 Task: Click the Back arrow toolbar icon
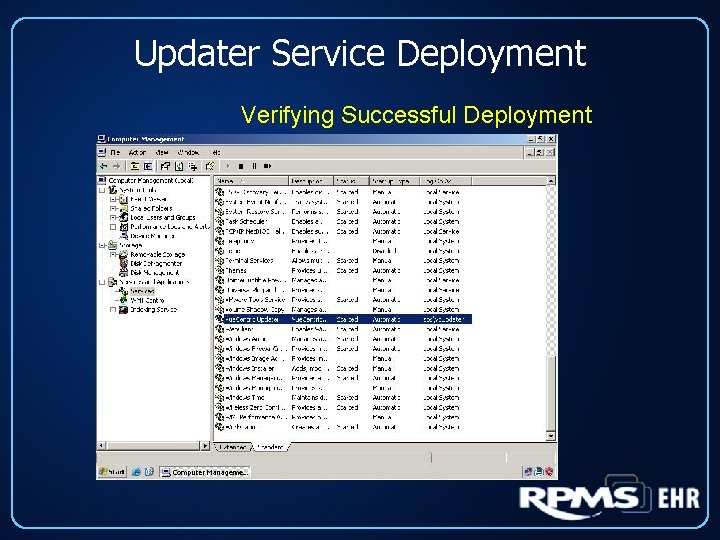(x=104, y=166)
